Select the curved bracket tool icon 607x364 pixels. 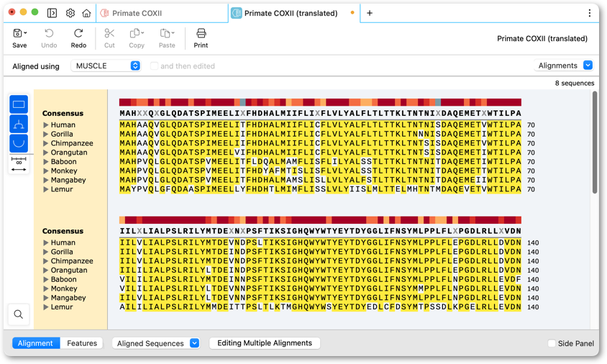[19, 143]
